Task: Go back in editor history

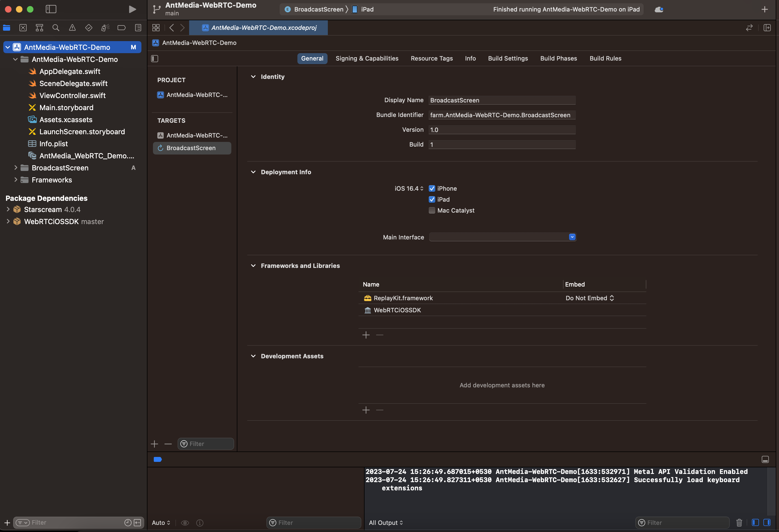Action: (x=172, y=28)
